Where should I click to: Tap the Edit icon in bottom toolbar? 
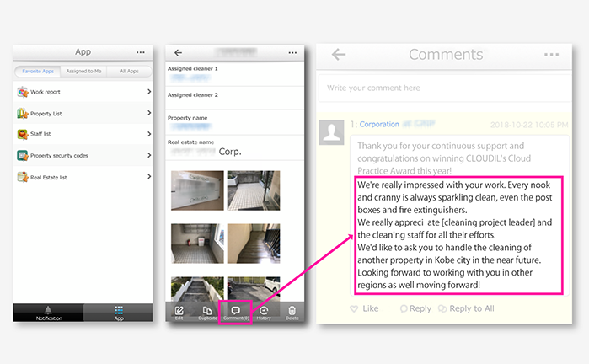tap(179, 311)
